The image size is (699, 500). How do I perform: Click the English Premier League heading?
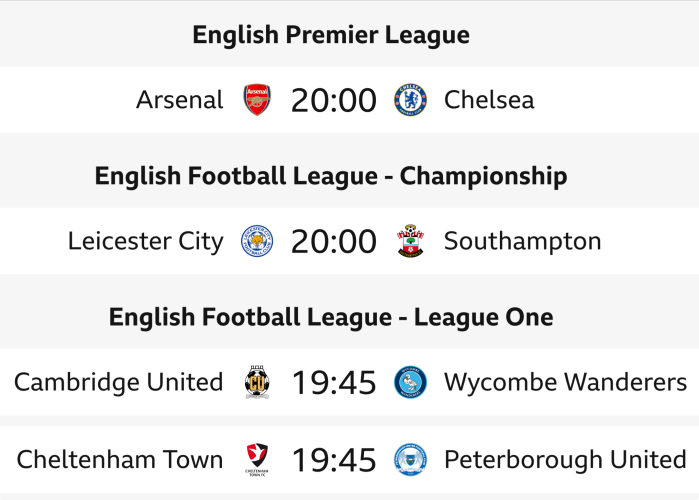pos(331,35)
